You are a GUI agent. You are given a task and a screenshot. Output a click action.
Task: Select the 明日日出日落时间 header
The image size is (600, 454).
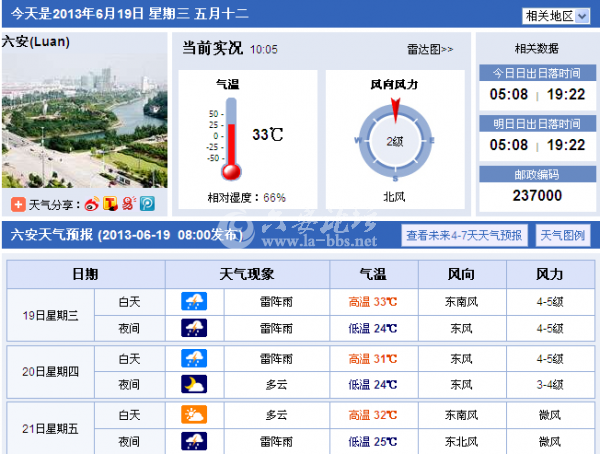click(537, 124)
